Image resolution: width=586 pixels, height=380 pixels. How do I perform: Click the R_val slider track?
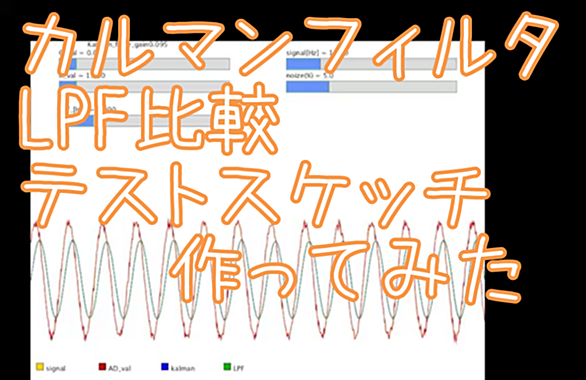[144, 86]
